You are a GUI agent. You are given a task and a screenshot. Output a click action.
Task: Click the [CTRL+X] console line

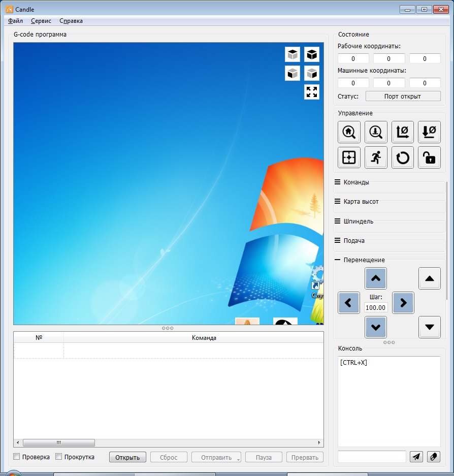coord(353,363)
